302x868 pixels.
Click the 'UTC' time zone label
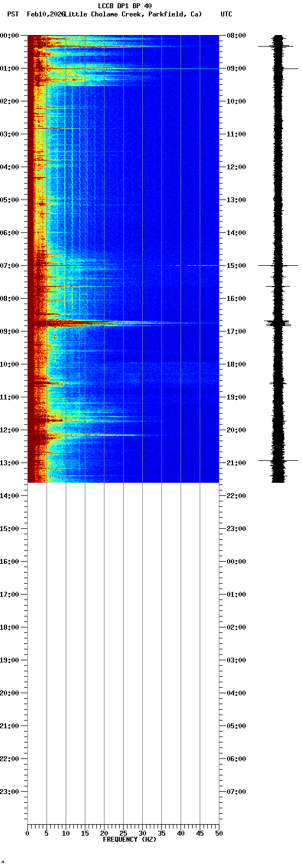point(226,14)
